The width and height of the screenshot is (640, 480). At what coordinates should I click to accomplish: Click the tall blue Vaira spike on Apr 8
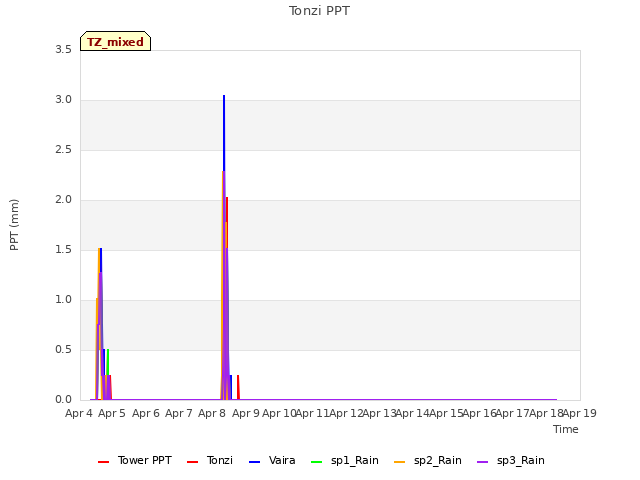pos(224,131)
